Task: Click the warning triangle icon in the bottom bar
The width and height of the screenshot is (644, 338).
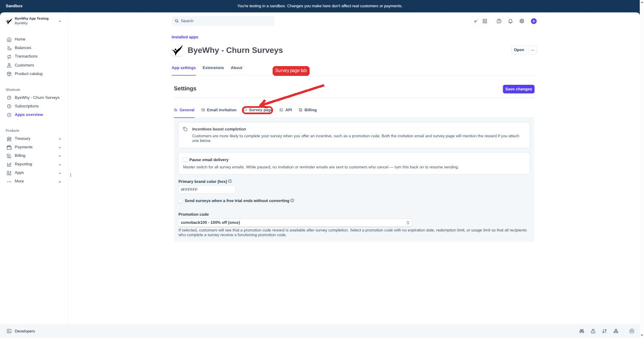Action: click(x=593, y=331)
